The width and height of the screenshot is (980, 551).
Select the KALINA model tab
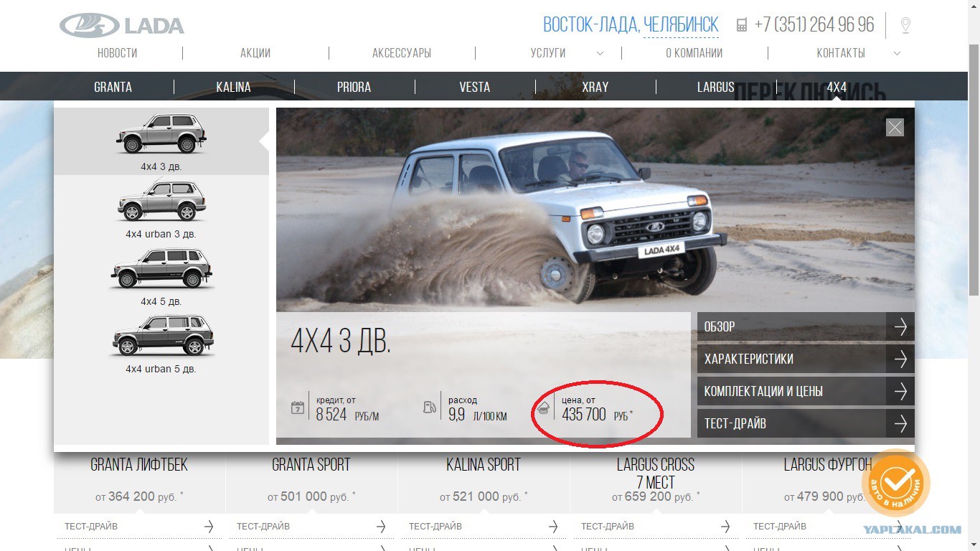234,87
